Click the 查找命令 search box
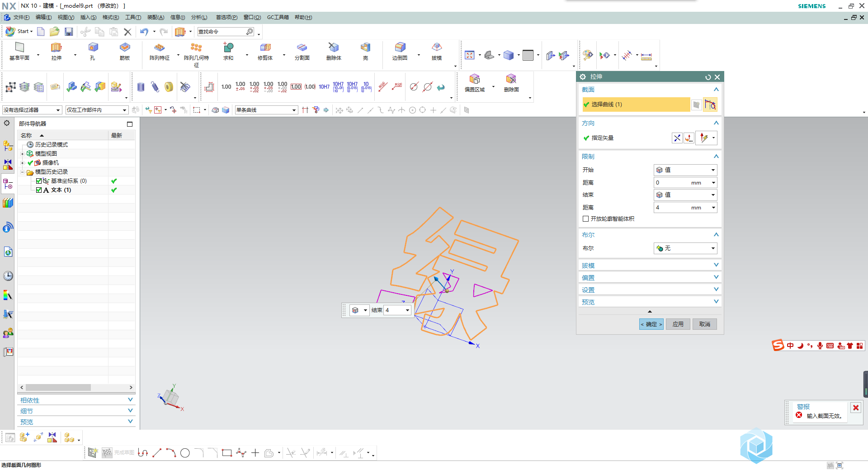Image resolution: width=868 pixels, height=470 pixels. (x=226, y=32)
